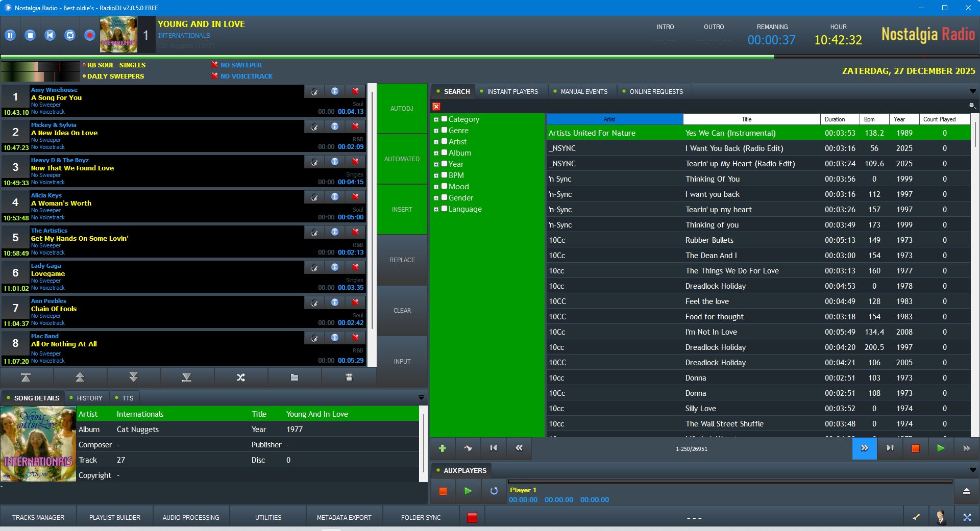Image resolution: width=980 pixels, height=531 pixels.
Task: Check the BPM filter checkbox
Action: coord(444,175)
